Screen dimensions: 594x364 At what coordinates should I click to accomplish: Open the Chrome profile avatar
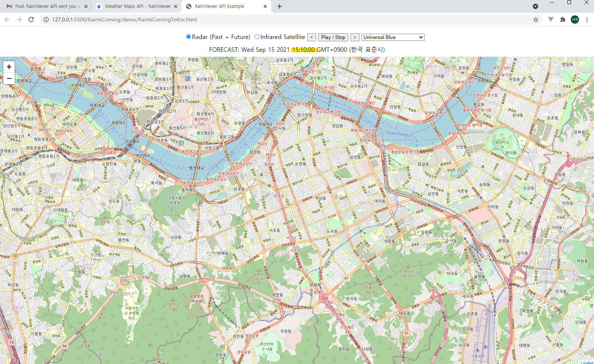[x=575, y=20]
